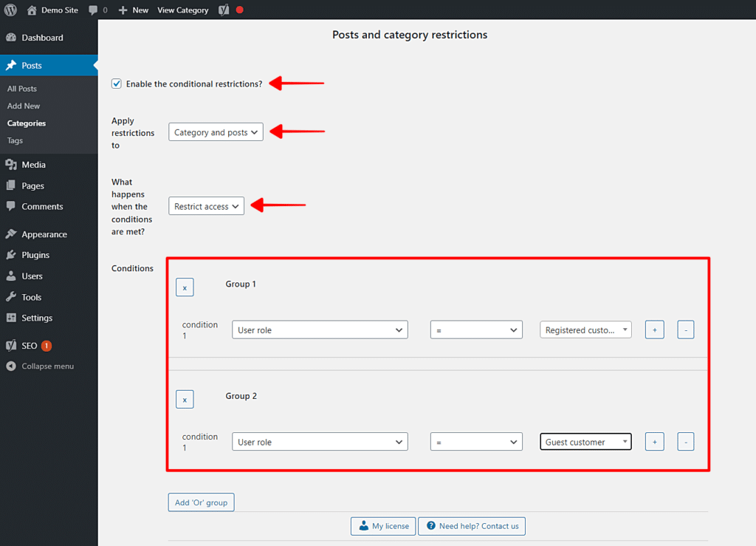Switch to the Categories submenu item
Viewport: 756px width, 546px height.
coord(27,123)
